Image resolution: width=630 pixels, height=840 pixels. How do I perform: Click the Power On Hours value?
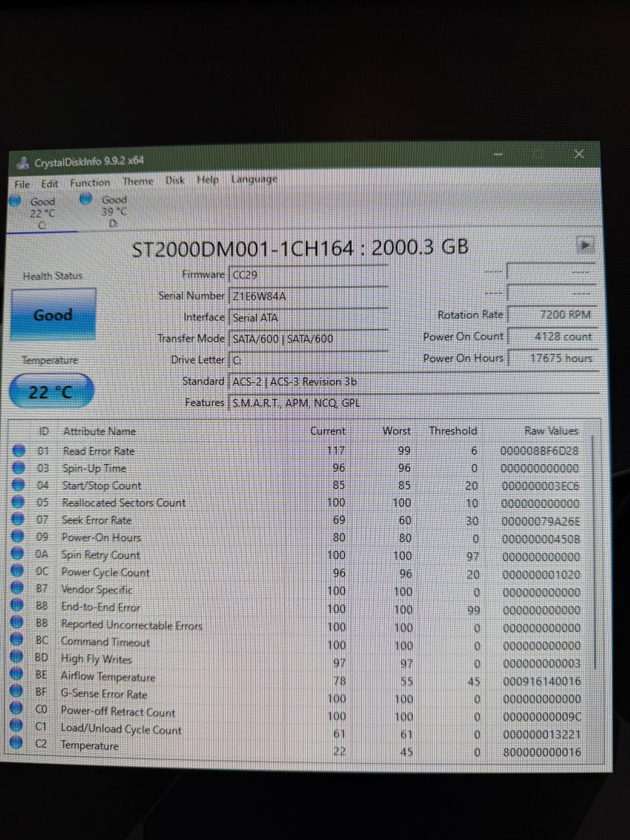[553, 358]
